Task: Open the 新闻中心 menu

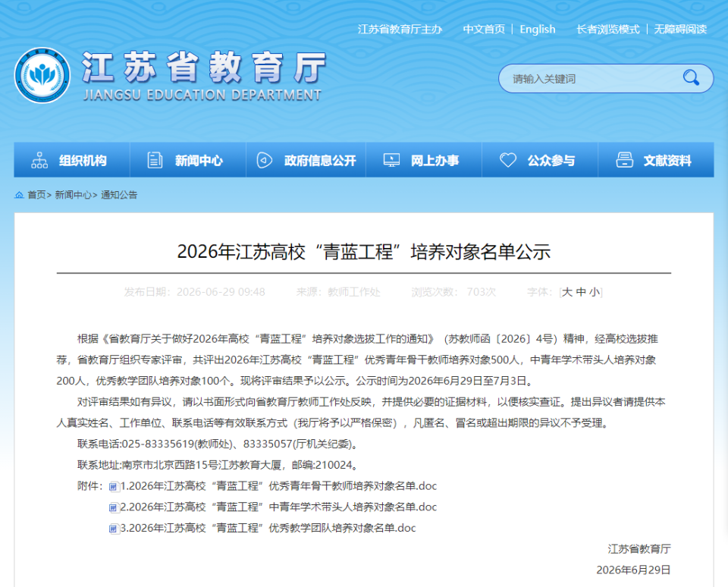Action: tap(188, 160)
